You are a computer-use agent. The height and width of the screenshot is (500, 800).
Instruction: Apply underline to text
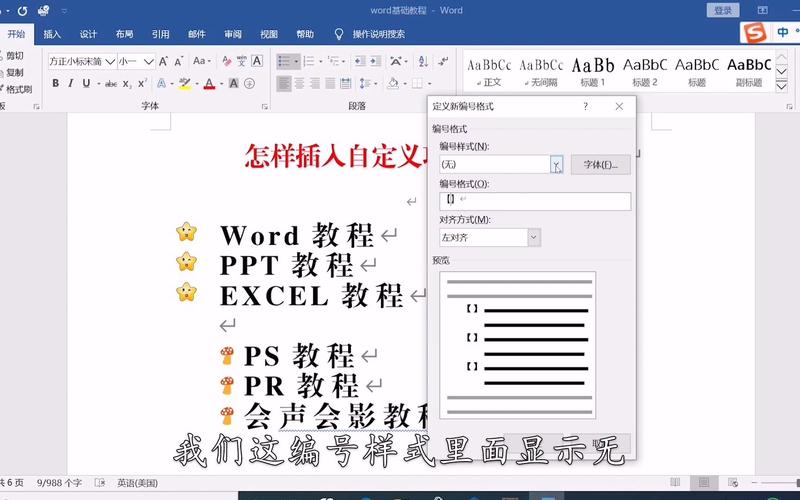click(x=86, y=83)
